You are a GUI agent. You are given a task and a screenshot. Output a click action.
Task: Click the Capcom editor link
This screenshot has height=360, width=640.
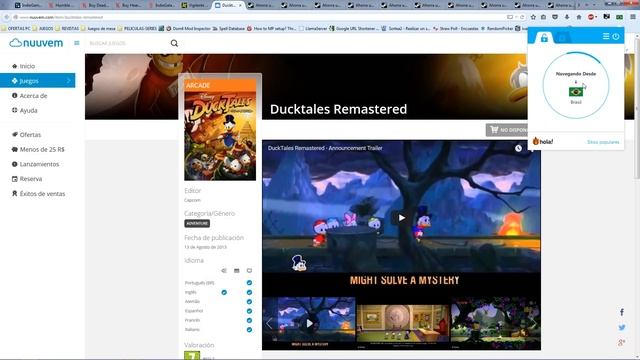pos(192,200)
